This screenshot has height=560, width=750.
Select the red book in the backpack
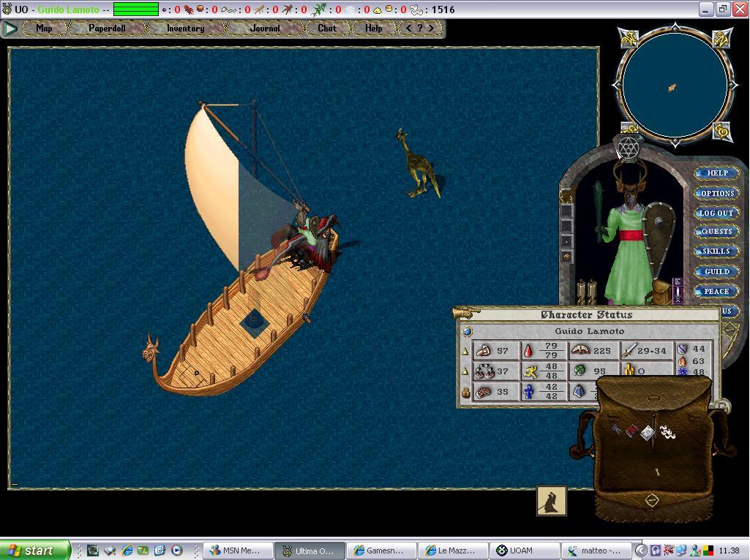point(632,431)
